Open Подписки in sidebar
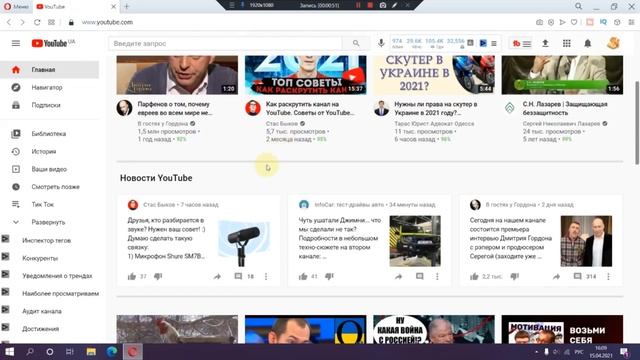This screenshot has width=640, height=360. pos(49,105)
